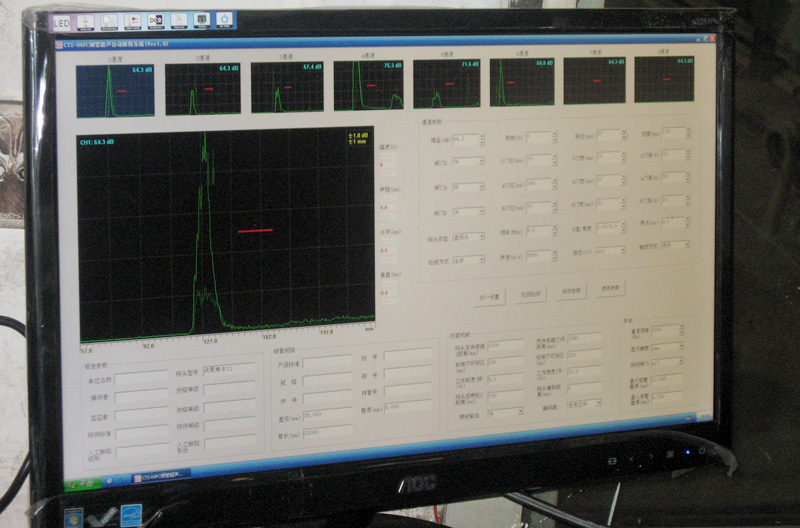Click the 调用参数 load parameters button
The height and width of the screenshot is (528, 800).
click(x=610, y=290)
